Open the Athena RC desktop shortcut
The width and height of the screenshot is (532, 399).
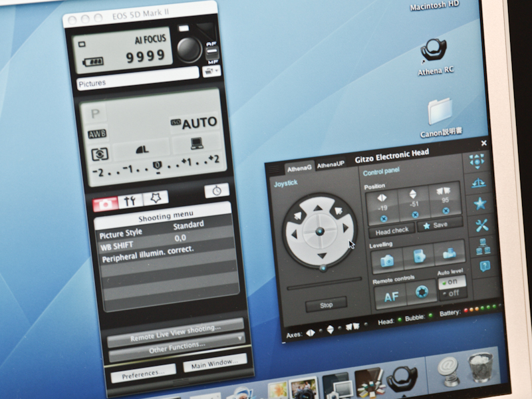click(435, 57)
